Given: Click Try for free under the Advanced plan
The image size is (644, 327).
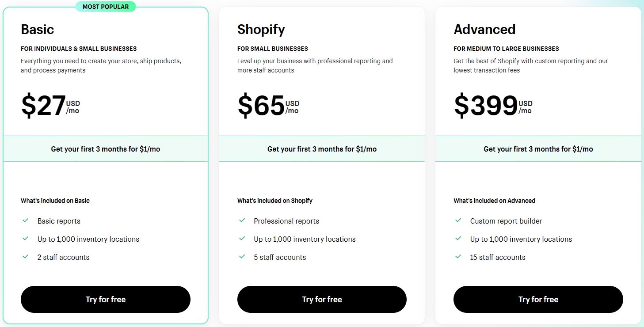Looking at the screenshot, I should click(538, 299).
